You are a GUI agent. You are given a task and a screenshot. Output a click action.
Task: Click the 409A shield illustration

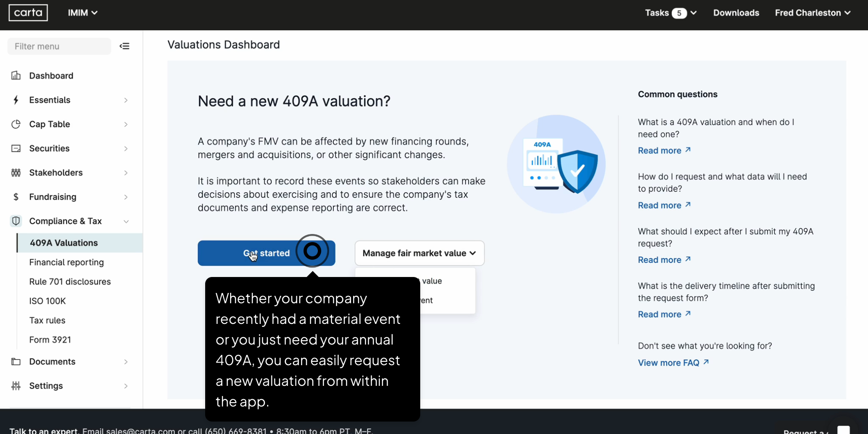(x=556, y=164)
